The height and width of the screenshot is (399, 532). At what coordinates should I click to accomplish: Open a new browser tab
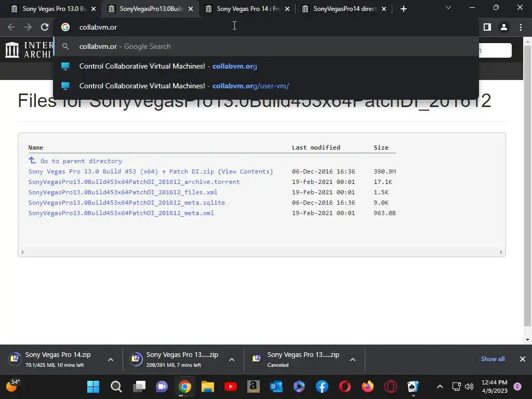(403, 9)
